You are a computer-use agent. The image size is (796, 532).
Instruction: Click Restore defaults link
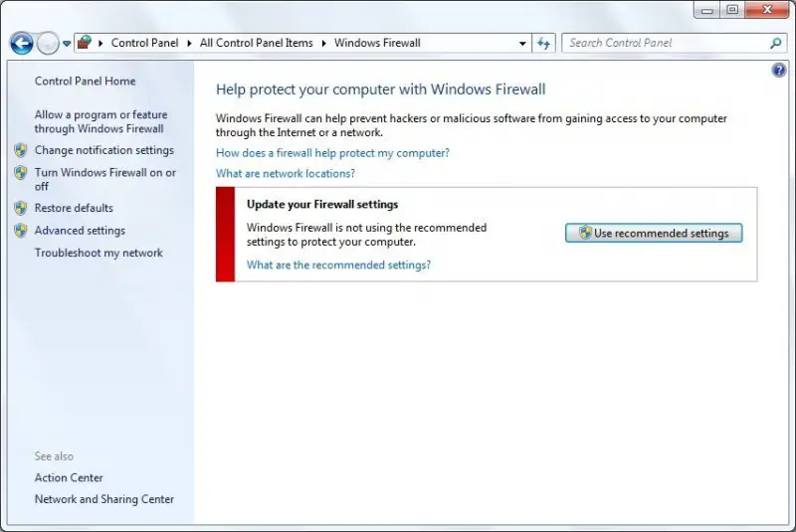[x=74, y=208]
